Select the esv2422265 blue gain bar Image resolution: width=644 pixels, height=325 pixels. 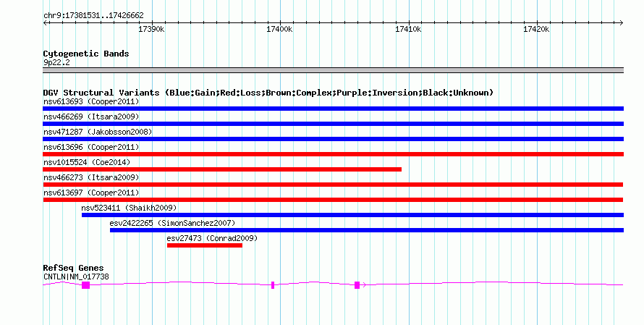point(367,230)
